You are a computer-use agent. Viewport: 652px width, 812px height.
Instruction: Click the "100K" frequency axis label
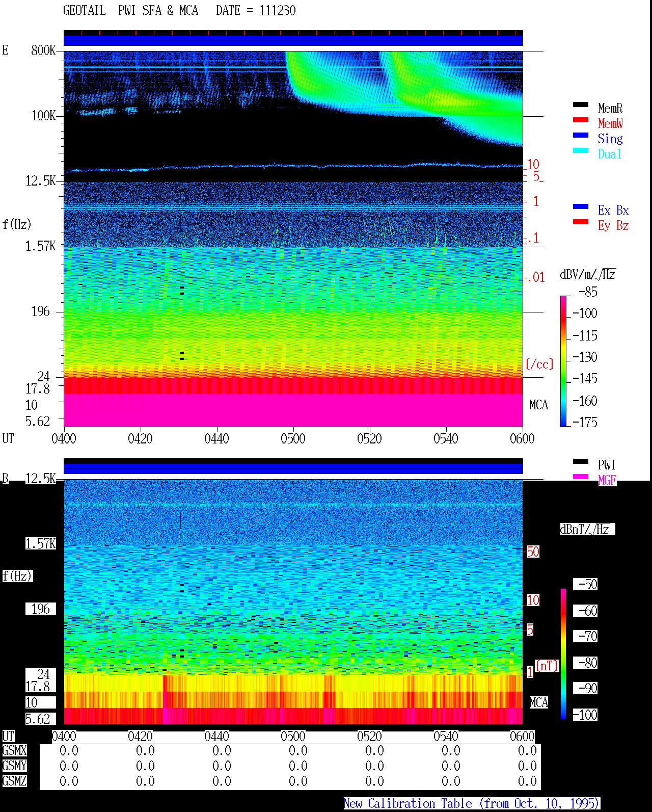(x=43, y=115)
